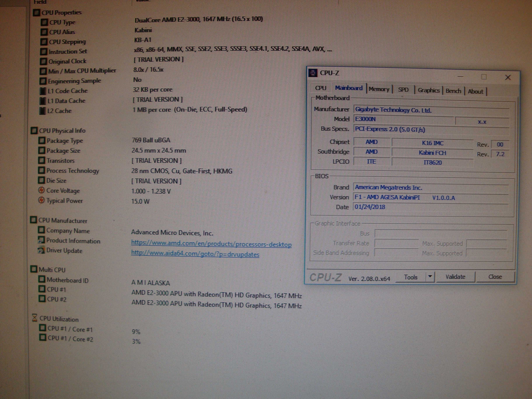Image resolution: width=532 pixels, height=399 pixels.
Task: Open the CPU tab in CPU-Z
Action: click(321, 88)
